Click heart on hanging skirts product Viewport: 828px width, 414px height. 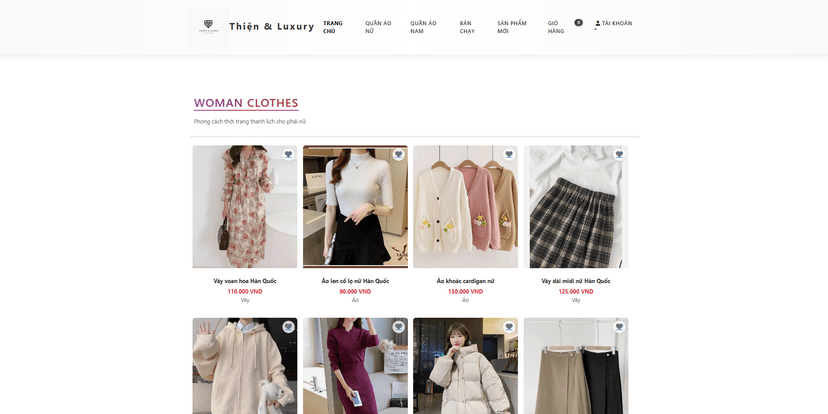[619, 327]
